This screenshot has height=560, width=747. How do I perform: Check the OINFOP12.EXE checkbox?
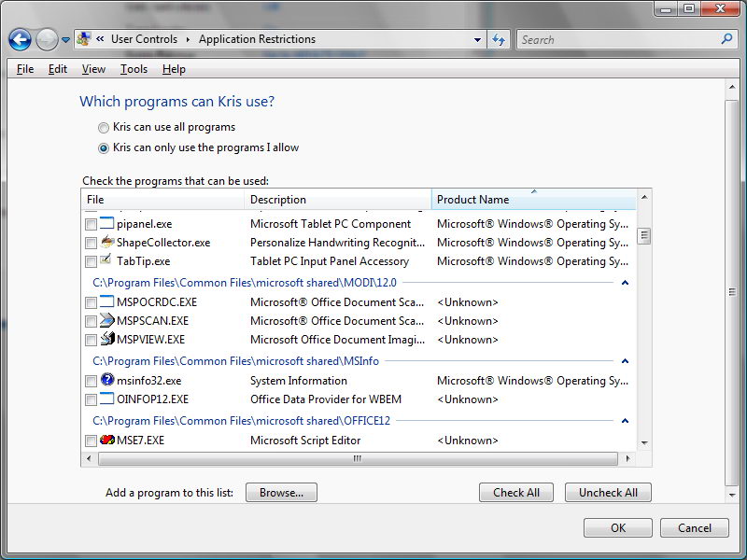91,399
